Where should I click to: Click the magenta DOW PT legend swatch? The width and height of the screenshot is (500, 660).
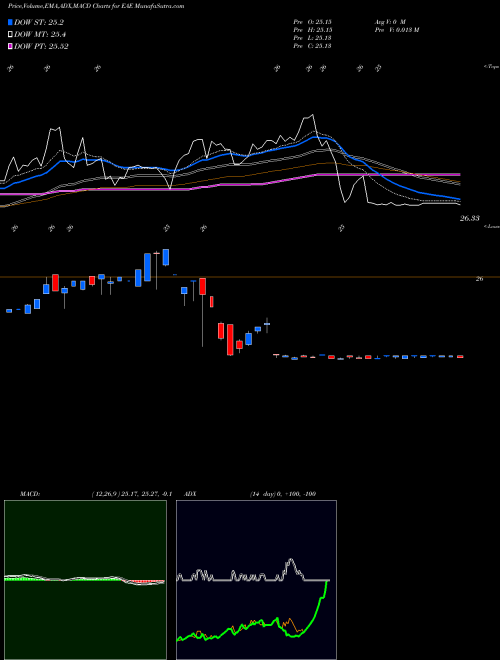11,46
